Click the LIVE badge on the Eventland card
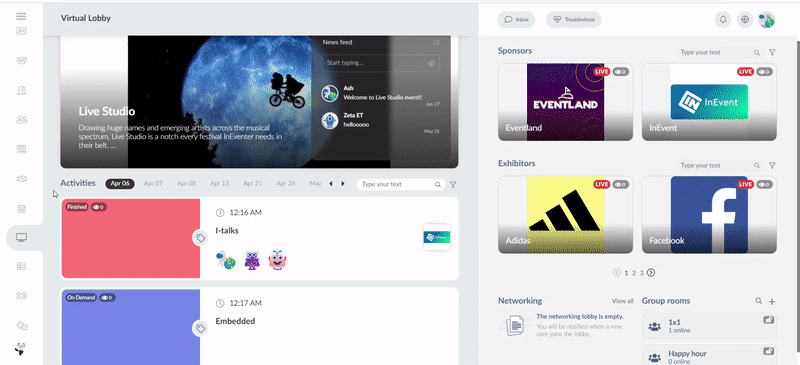 (x=602, y=72)
